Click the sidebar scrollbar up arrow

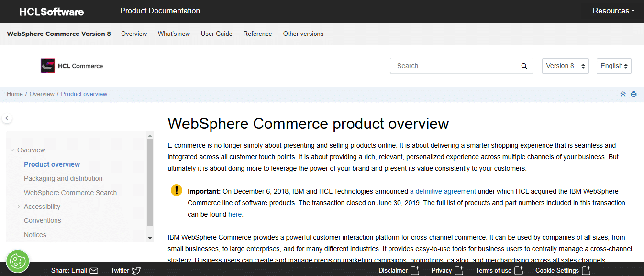tap(150, 136)
